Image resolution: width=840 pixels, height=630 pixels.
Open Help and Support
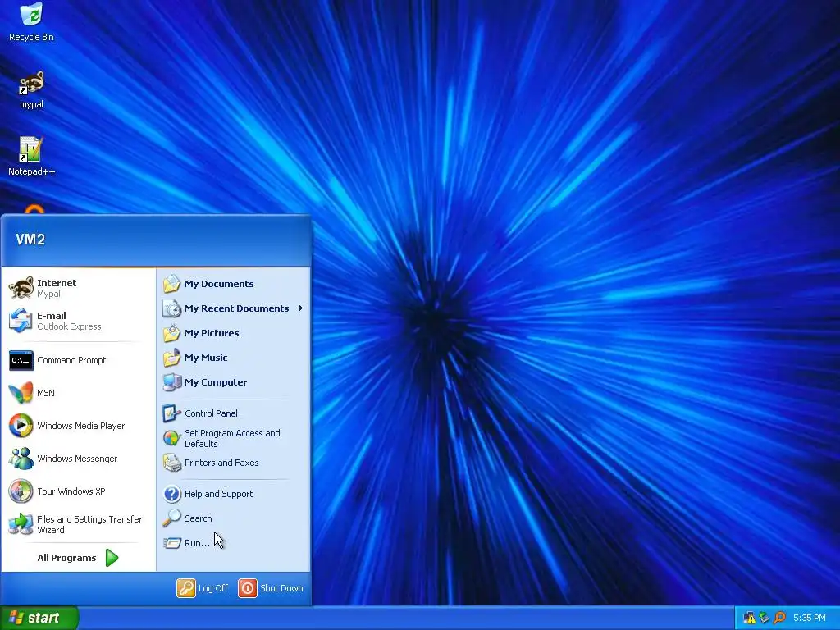234,494
